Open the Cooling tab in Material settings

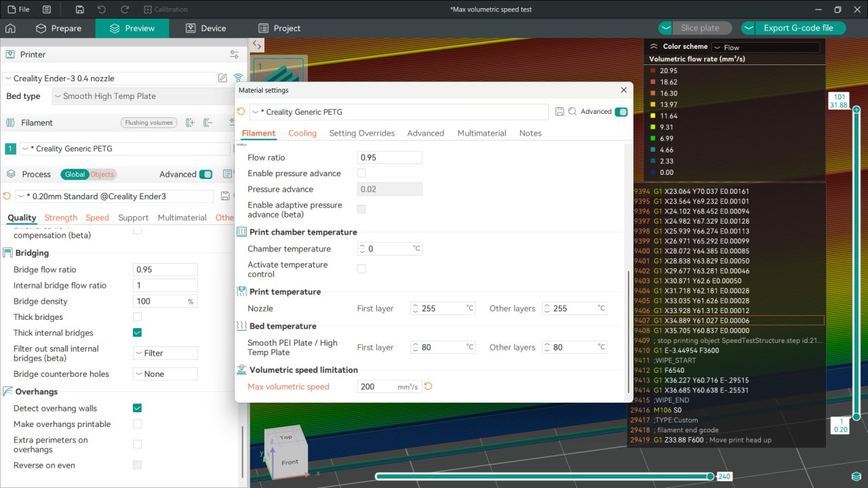pyautogui.click(x=302, y=134)
